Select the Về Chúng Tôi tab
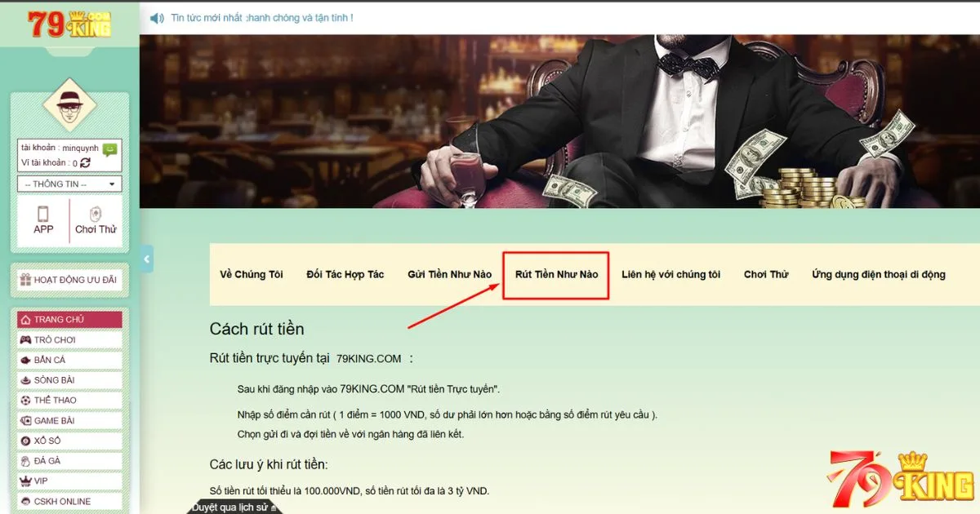Viewport: 980px width, 514px height. (x=252, y=275)
